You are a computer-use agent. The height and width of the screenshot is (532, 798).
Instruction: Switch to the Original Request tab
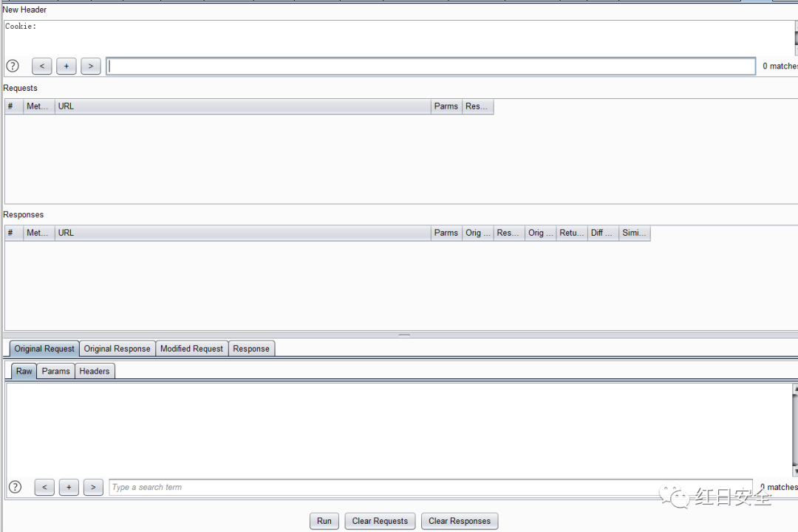pos(44,349)
